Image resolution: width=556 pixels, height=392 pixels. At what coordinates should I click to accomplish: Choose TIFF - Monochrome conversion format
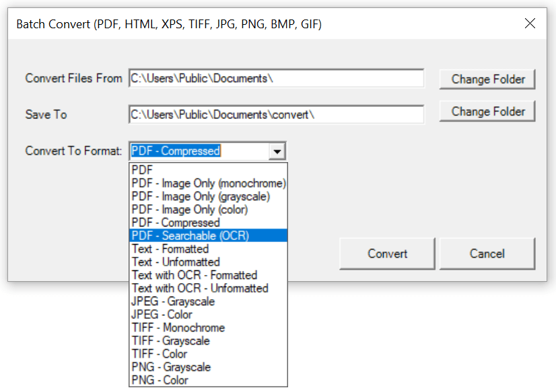click(178, 327)
